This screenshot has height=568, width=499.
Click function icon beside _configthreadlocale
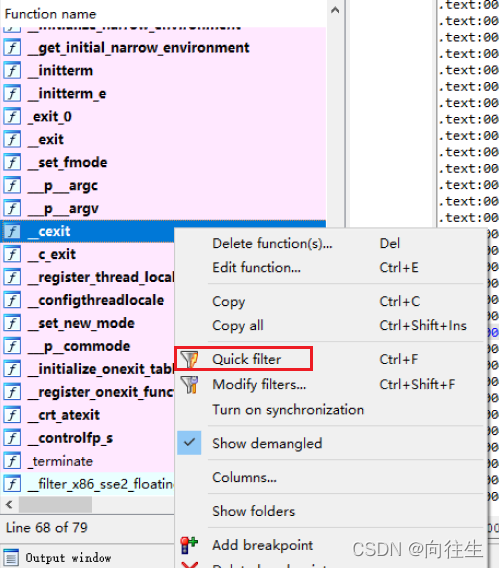12,300
